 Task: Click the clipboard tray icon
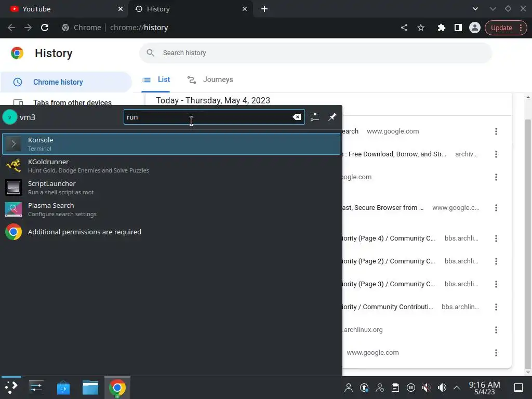pyautogui.click(x=395, y=388)
